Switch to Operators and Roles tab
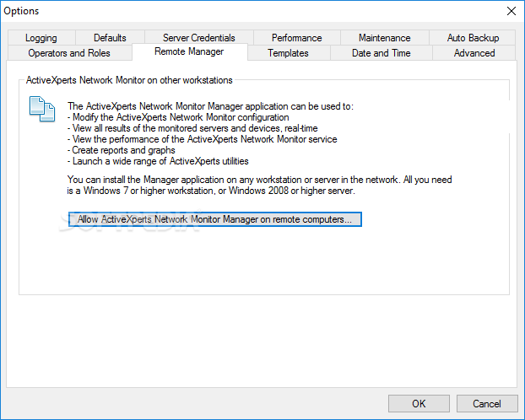 pos(69,53)
